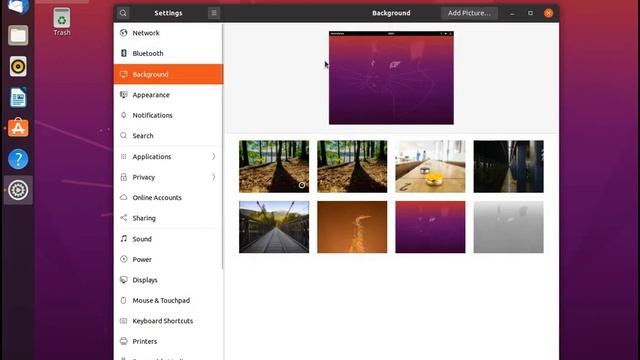The height and width of the screenshot is (360, 640).
Task: Select the purple Focal Fossa wallpaper
Action: (430, 227)
